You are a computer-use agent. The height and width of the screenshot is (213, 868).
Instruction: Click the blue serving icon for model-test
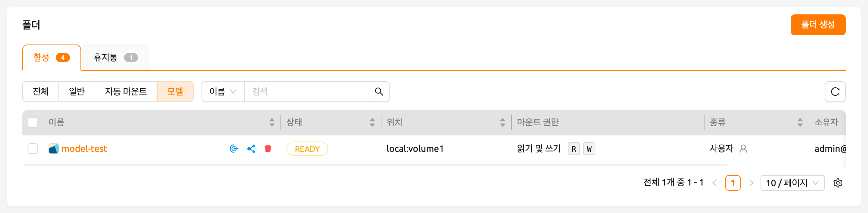pos(234,149)
